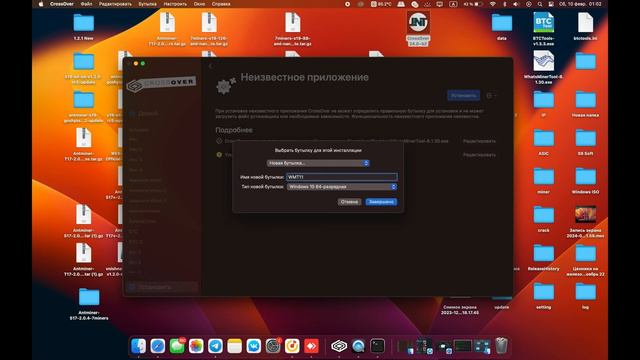This screenshot has height=360, width=640.
Task: Click the battery status indicator
Action: [x=473, y=4]
